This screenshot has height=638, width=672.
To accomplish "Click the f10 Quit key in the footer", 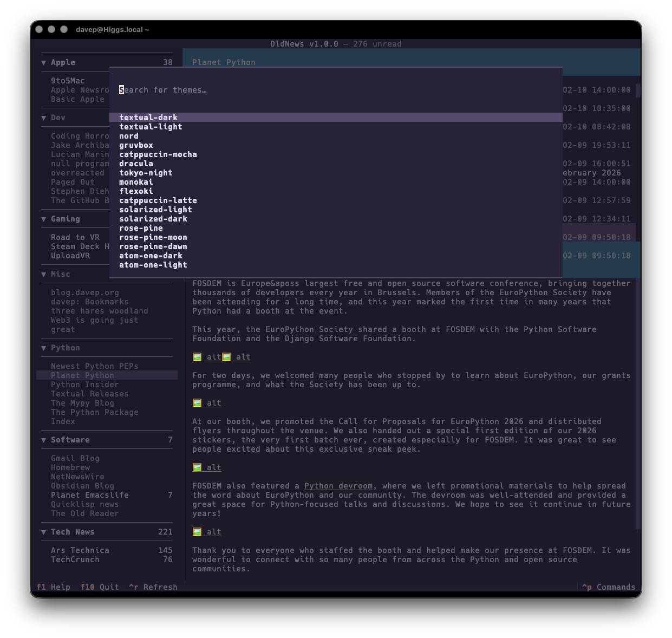I will click(x=99, y=587).
